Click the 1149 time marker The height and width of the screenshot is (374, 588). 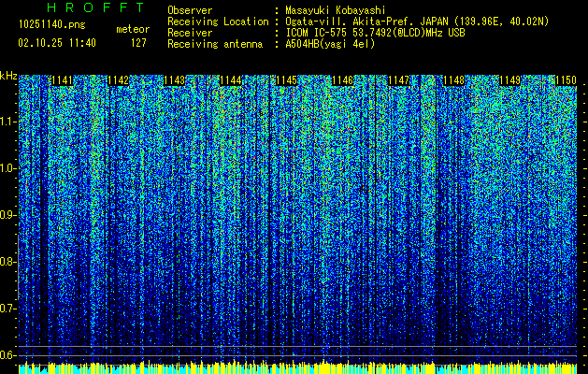[x=510, y=80]
